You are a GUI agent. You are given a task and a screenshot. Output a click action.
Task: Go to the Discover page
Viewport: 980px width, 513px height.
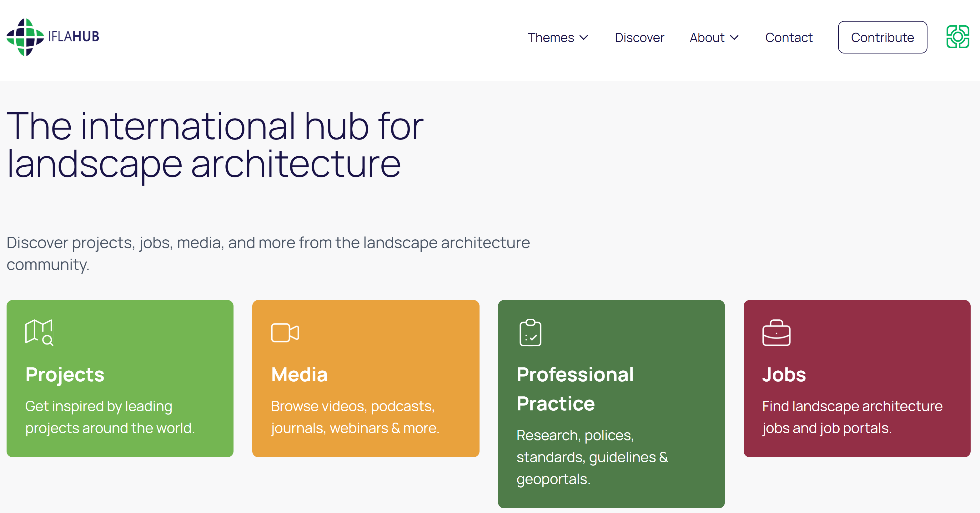[x=639, y=38]
